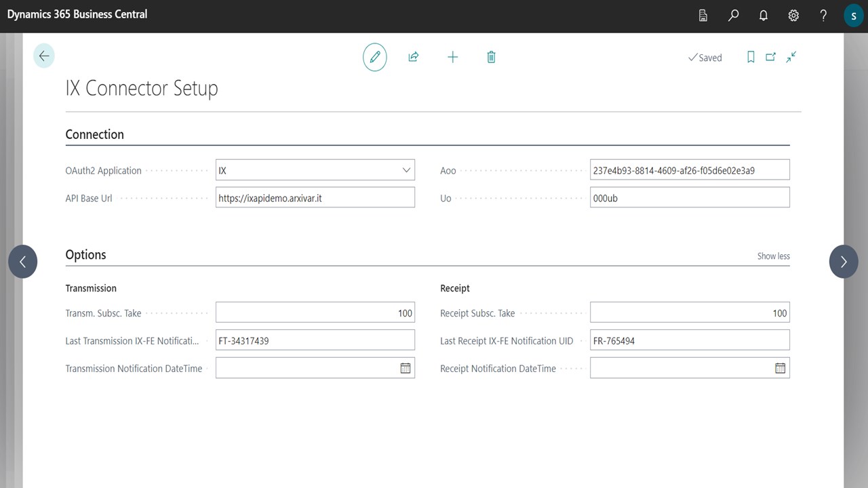Collapse the Options section header
Image resolution: width=868 pixels, height=488 pixels.
pyautogui.click(x=86, y=255)
